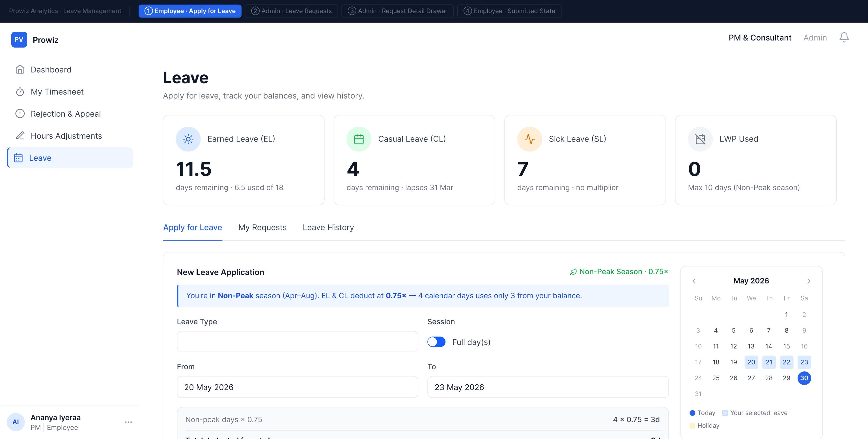This screenshot has width=868, height=439.
Task: Go to next month in calendar
Action: pyautogui.click(x=809, y=281)
